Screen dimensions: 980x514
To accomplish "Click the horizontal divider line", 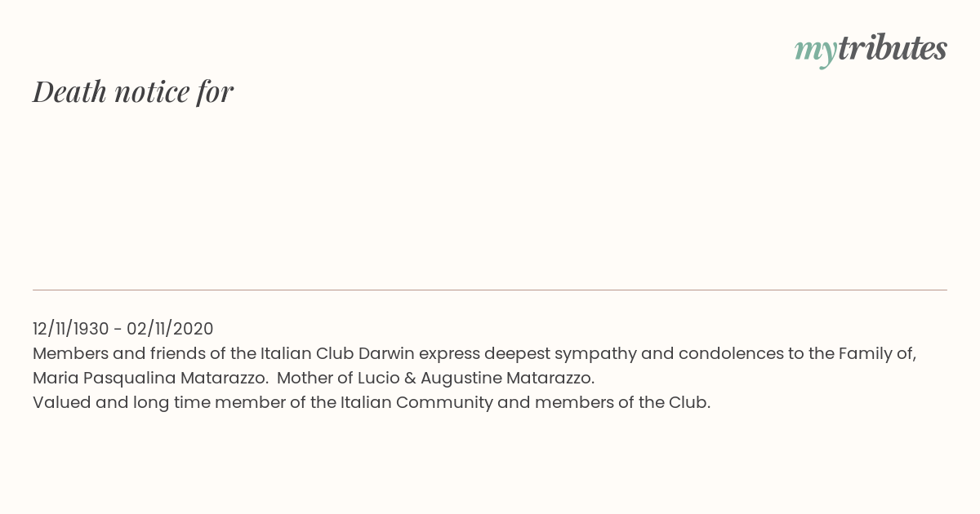I will pyautogui.click(x=490, y=290).
